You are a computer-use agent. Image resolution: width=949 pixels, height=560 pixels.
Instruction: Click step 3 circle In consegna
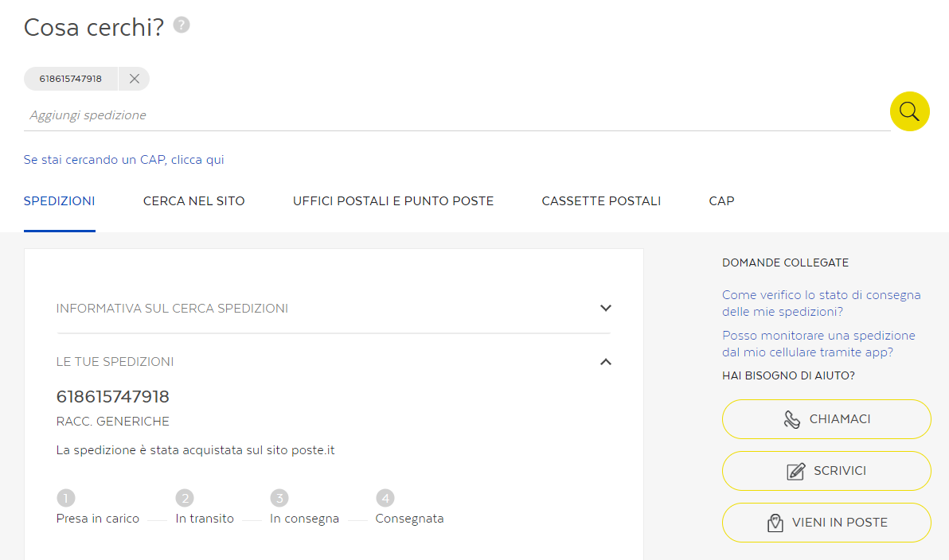click(x=279, y=498)
